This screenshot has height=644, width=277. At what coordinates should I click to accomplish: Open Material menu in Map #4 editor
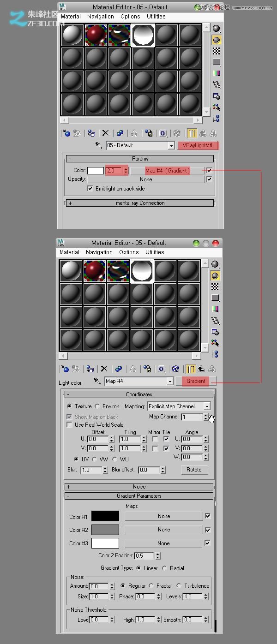(70, 252)
